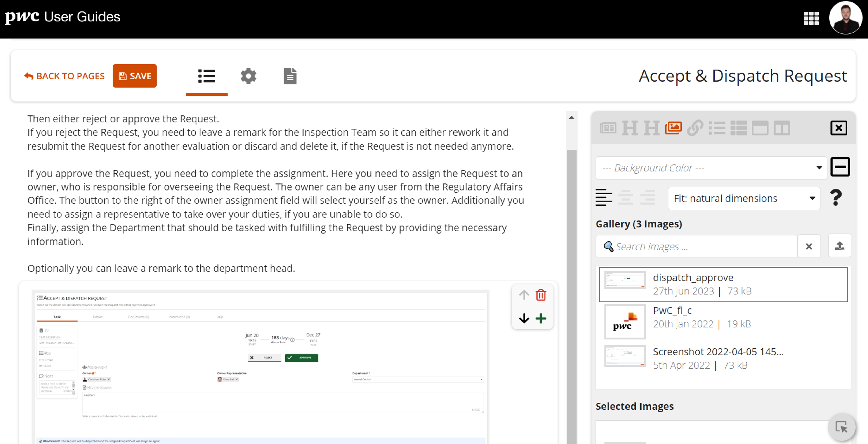The width and height of the screenshot is (868, 444).
Task: Select the window panel block icon
Action: (760, 128)
